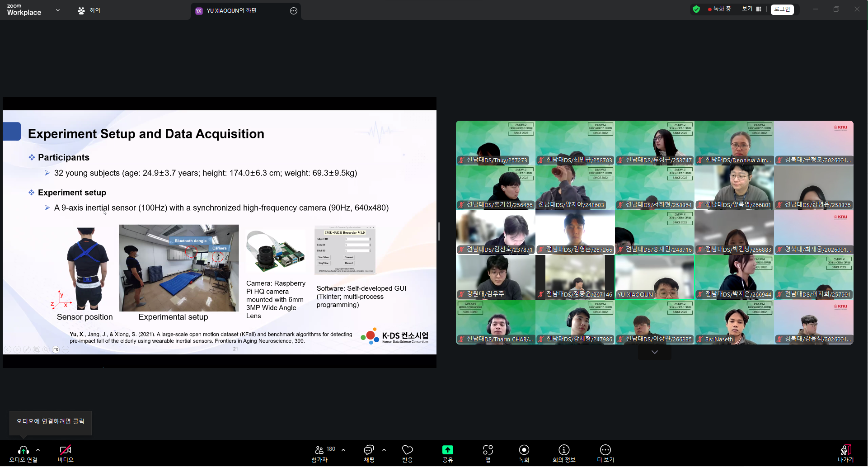Screen dimensions: 868x467
Task: Click the Sign in button
Action: 782,9
